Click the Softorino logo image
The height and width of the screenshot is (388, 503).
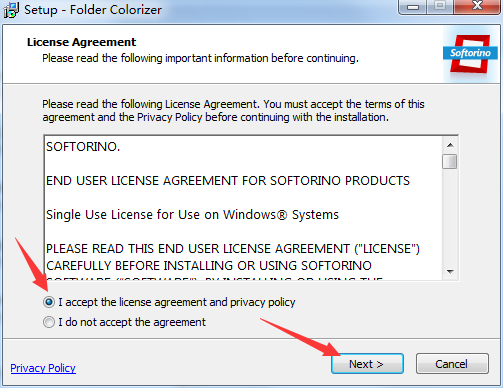[x=470, y=54]
